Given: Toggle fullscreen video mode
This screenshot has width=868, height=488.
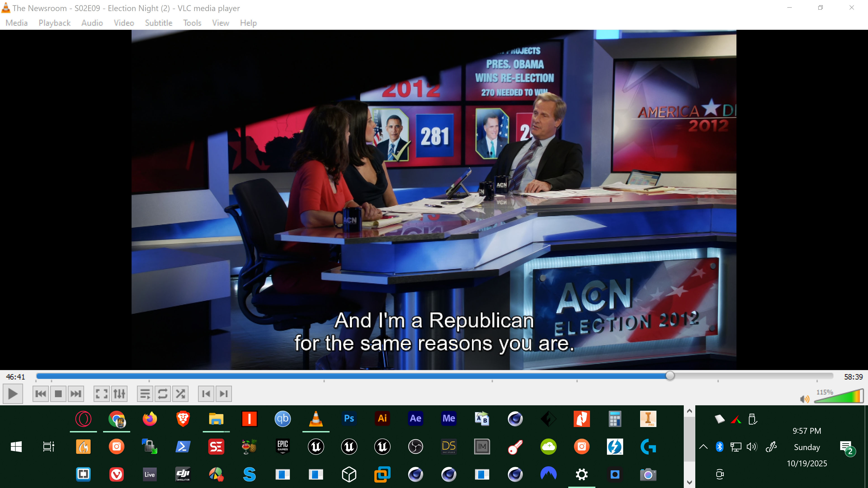Looking at the screenshot, I should coord(101,394).
